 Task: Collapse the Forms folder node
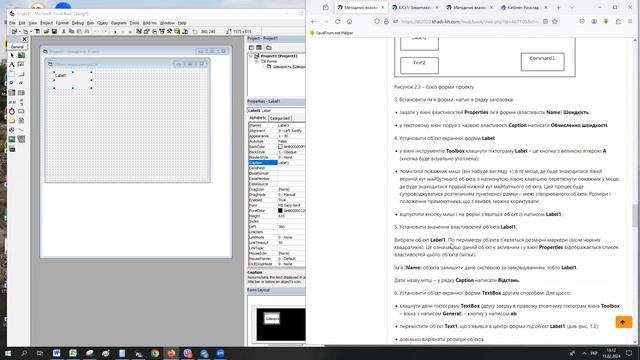coord(257,61)
